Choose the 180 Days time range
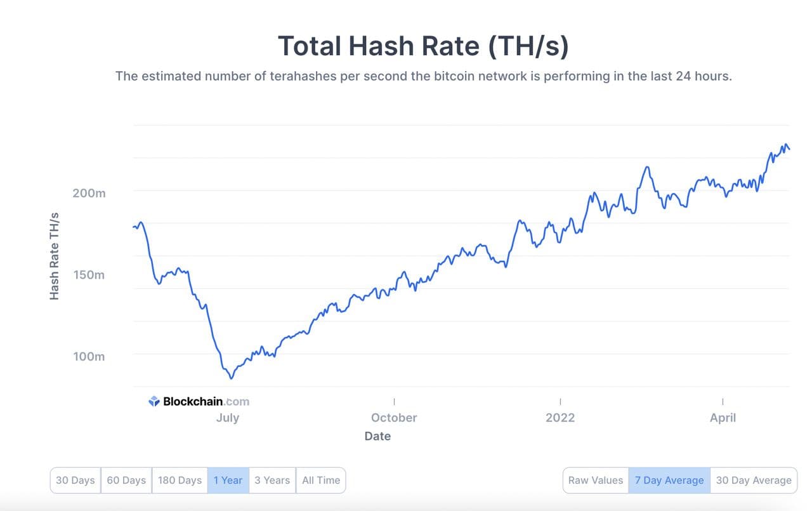 (180, 480)
